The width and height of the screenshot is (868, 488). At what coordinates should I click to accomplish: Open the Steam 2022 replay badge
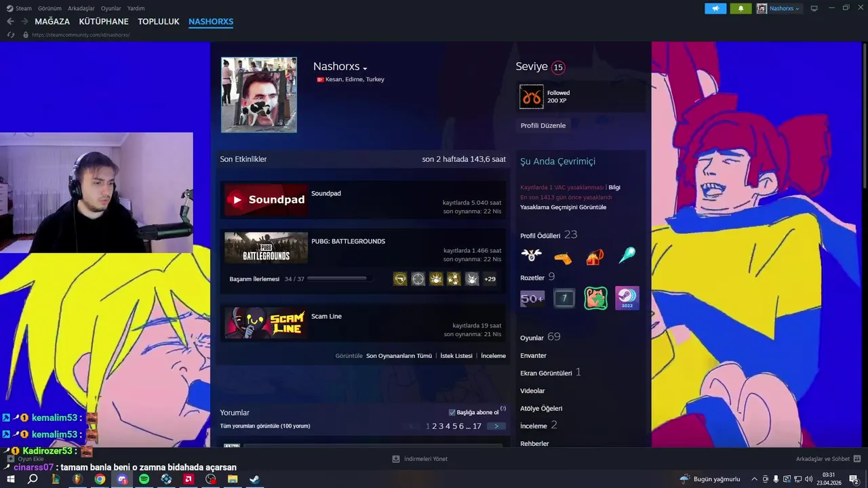coord(627,298)
